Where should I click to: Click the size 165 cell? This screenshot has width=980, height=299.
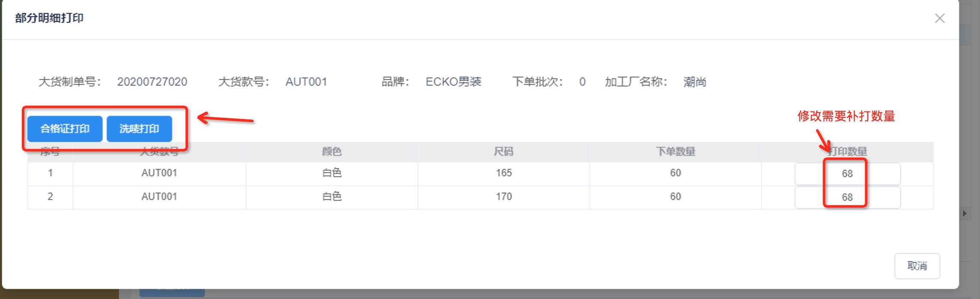pos(504,173)
